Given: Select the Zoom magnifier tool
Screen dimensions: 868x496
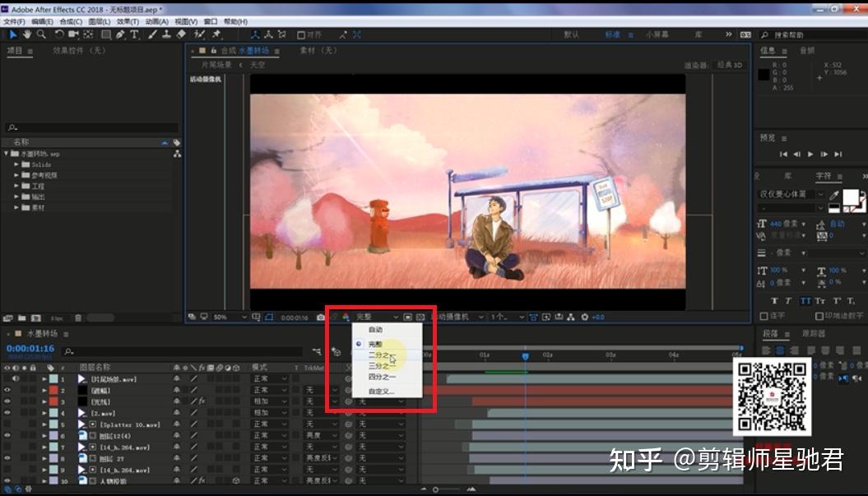Looking at the screenshot, I should click(41, 35).
